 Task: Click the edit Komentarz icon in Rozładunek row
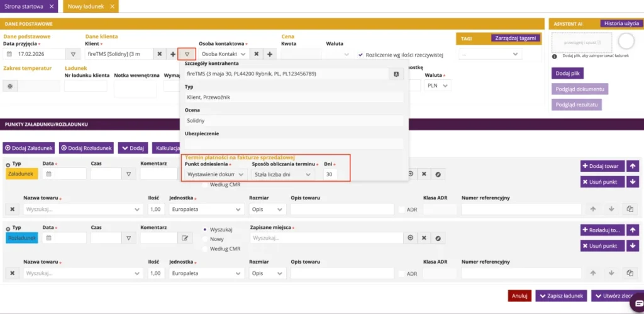(x=185, y=238)
